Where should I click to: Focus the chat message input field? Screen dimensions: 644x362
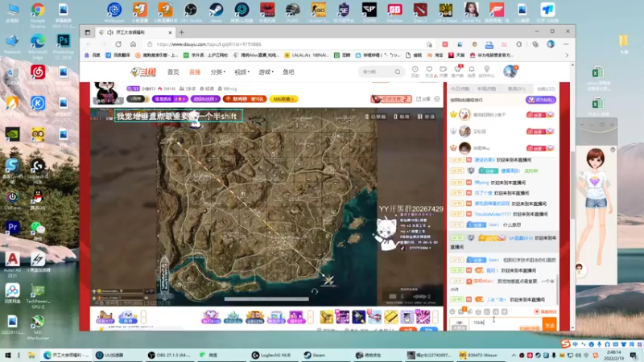(x=505, y=323)
